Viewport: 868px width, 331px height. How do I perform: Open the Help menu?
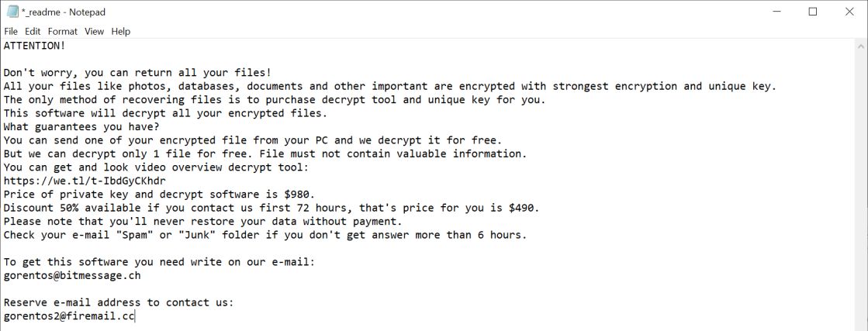[120, 32]
